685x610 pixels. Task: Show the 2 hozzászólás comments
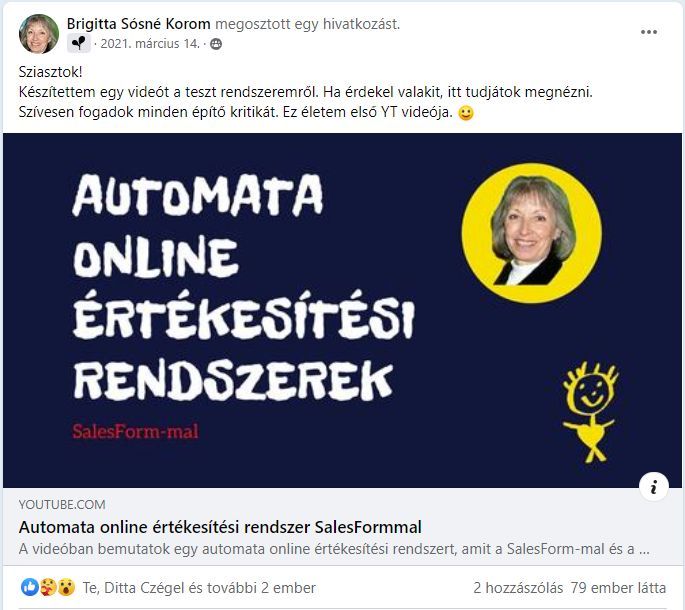[518, 588]
